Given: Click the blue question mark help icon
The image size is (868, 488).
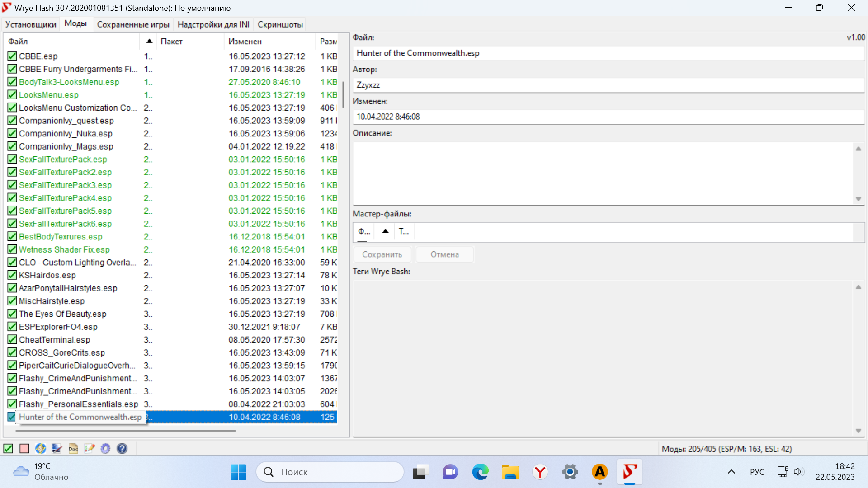Looking at the screenshot, I should coord(122,448).
